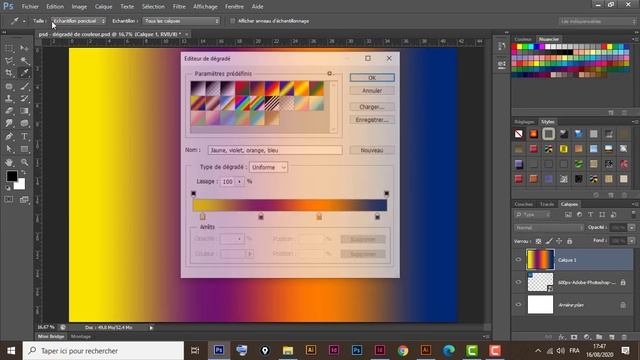This screenshot has height=360, width=640.
Task: Enable Afficher anneau d'échantillonnage checkbox
Action: [233, 21]
